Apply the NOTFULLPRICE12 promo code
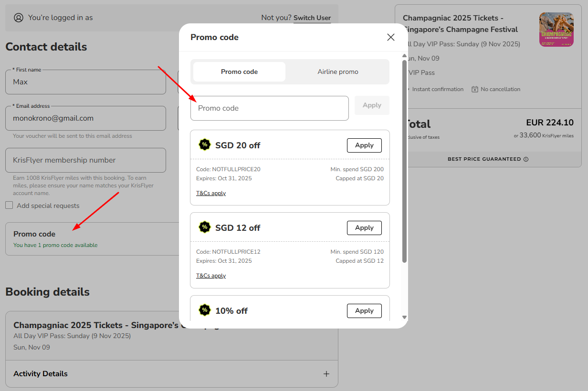 pos(364,227)
